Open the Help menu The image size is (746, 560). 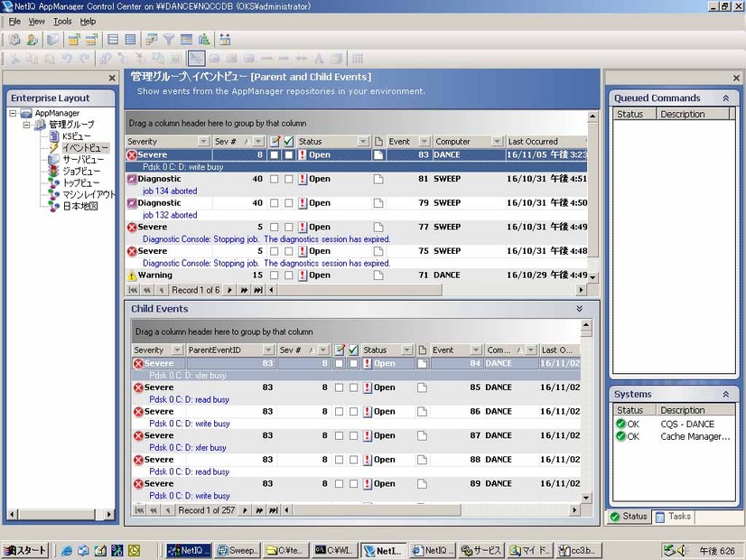[x=88, y=22]
